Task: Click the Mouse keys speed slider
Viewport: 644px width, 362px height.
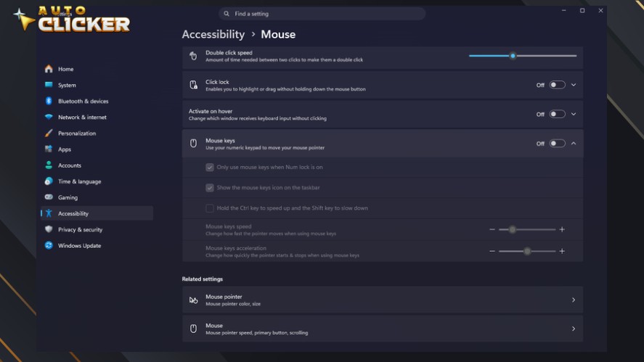Action: point(527,229)
